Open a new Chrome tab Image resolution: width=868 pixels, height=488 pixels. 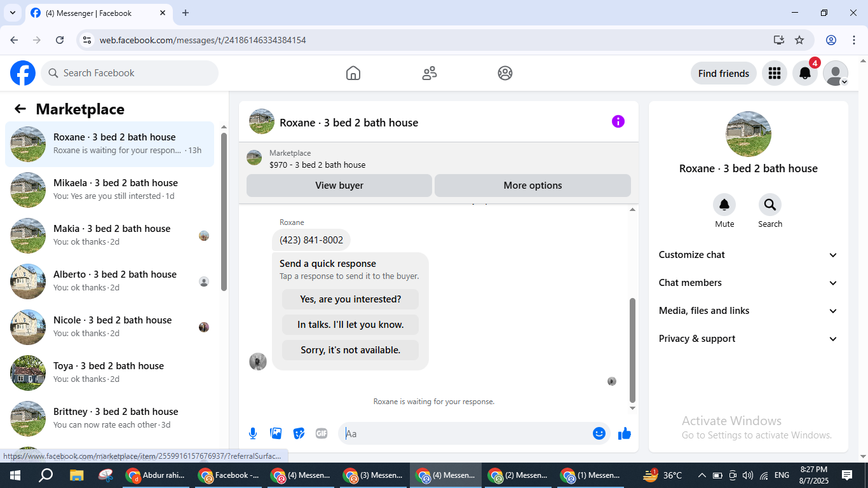click(x=186, y=13)
